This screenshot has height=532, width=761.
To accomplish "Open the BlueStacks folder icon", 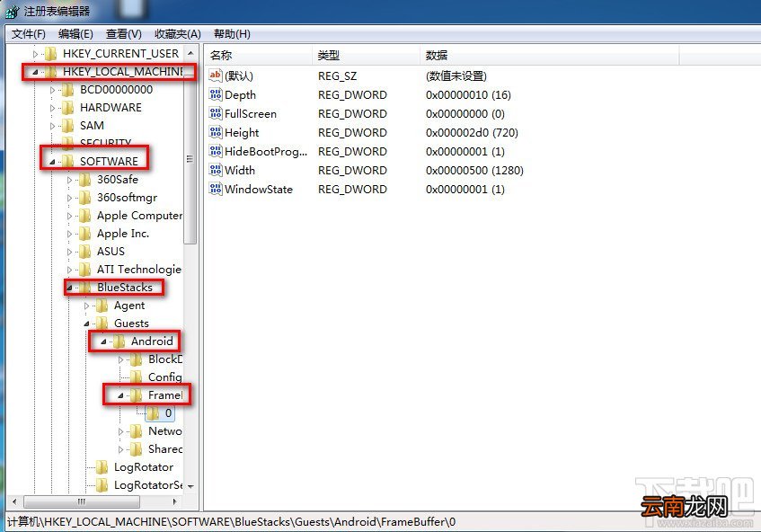I will (85, 288).
